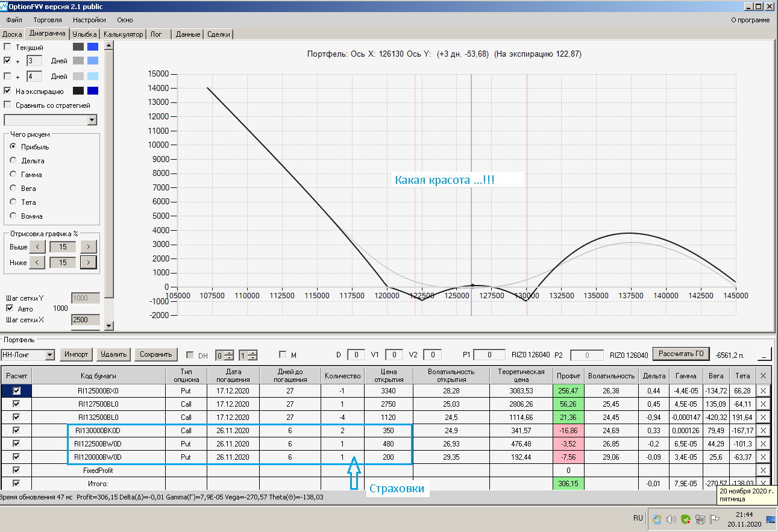
Task: Enable the Текущий curve checkbox
Action: 7,46
